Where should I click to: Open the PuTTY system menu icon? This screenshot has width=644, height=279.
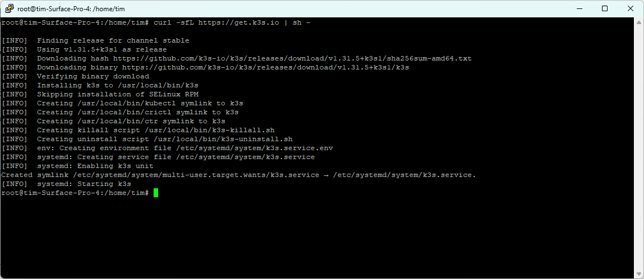point(9,8)
